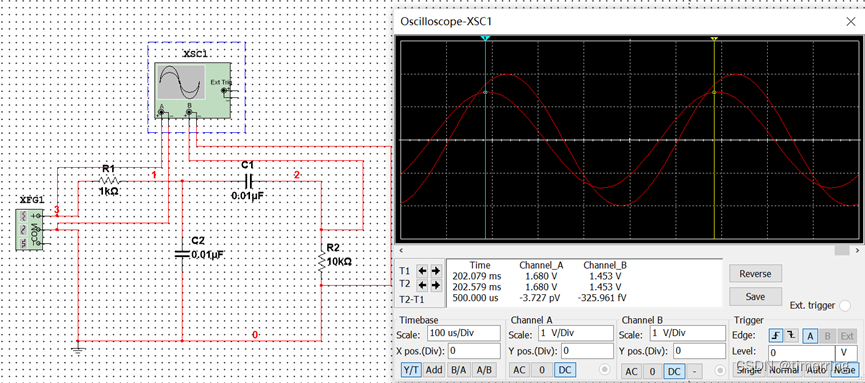This screenshot has height=383, width=865.
Task: Click Channel B Y pos.(Div) field
Action: pos(700,350)
